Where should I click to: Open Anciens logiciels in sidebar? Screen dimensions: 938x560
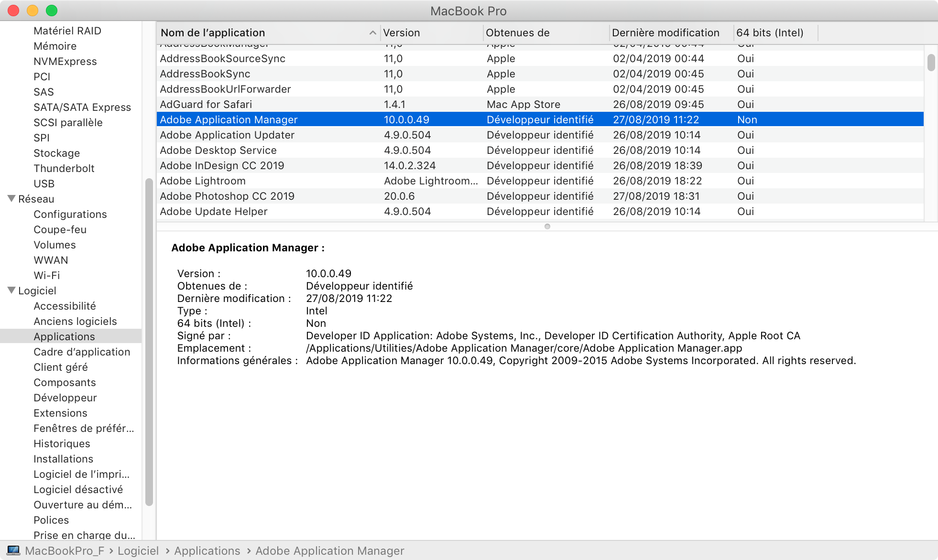point(75,321)
